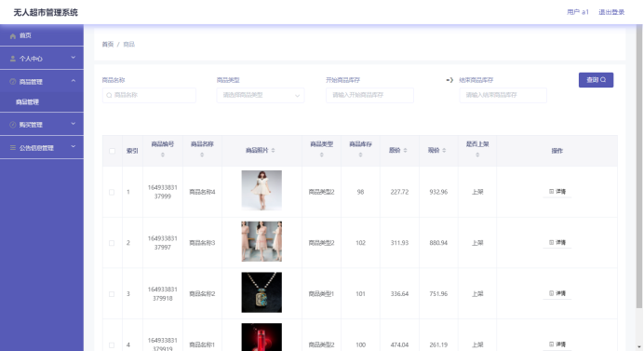Click the list icon beside 公告信息管理
The width and height of the screenshot is (644, 351).
pyautogui.click(x=13, y=147)
